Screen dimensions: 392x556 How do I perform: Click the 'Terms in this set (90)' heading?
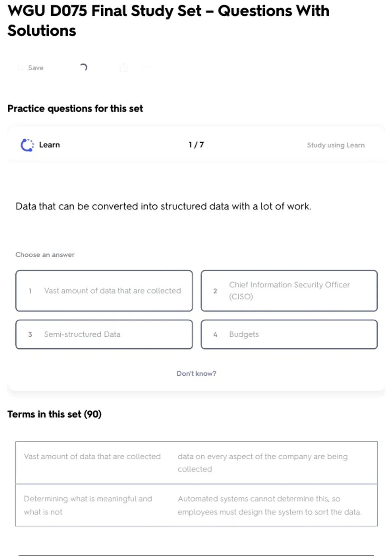(55, 414)
